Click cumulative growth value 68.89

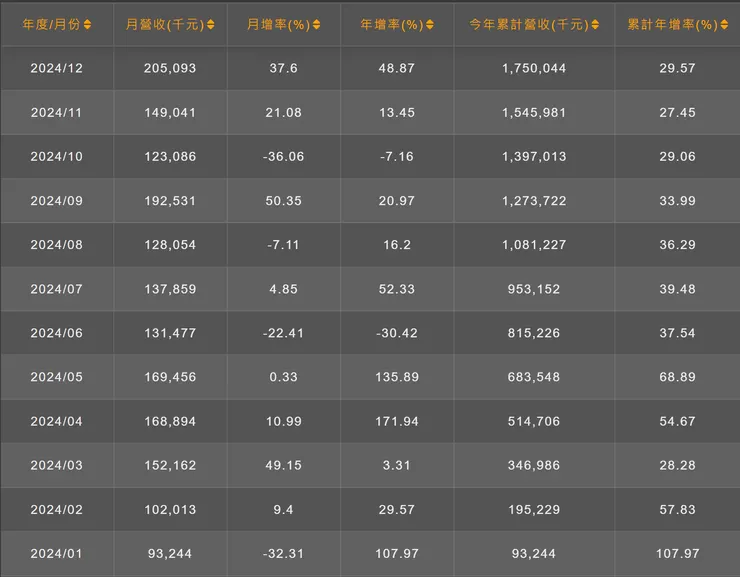click(x=677, y=377)
